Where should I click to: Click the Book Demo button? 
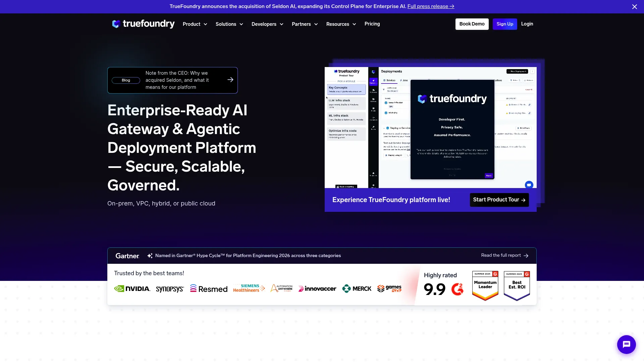(472, 24)
